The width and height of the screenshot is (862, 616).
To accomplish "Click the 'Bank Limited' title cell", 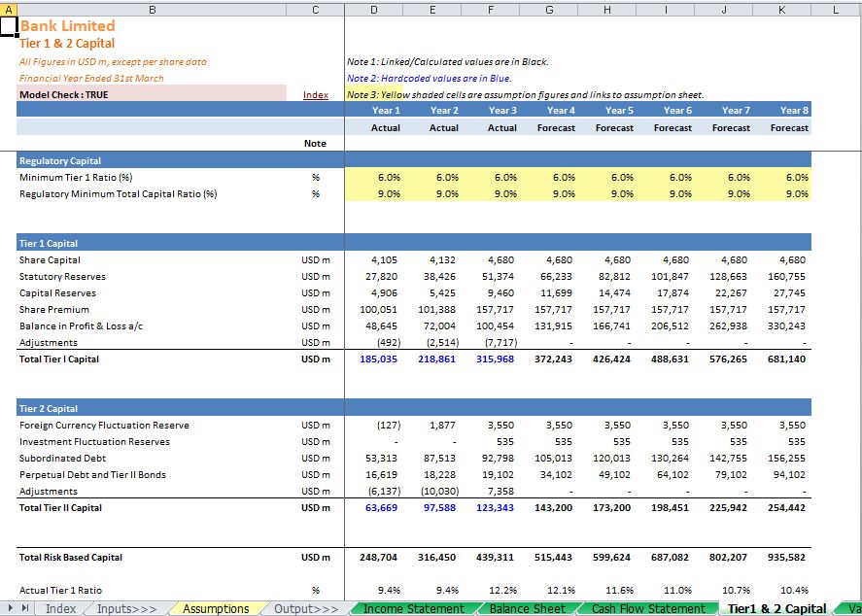I will 68,26.
